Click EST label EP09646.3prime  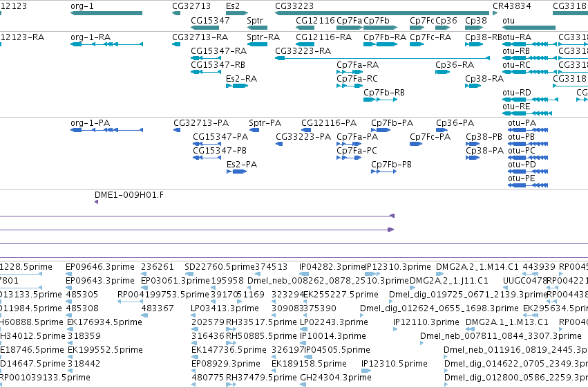point(100,267)
